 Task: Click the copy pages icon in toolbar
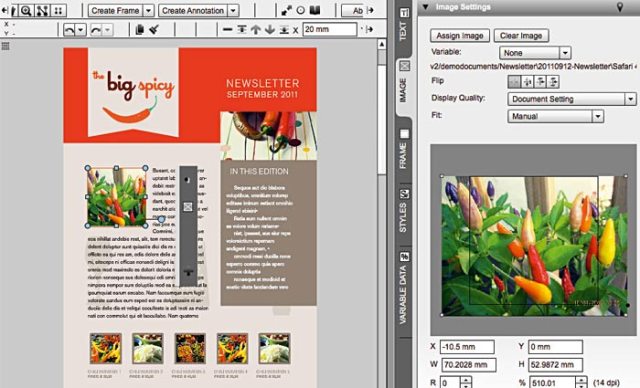140,29
